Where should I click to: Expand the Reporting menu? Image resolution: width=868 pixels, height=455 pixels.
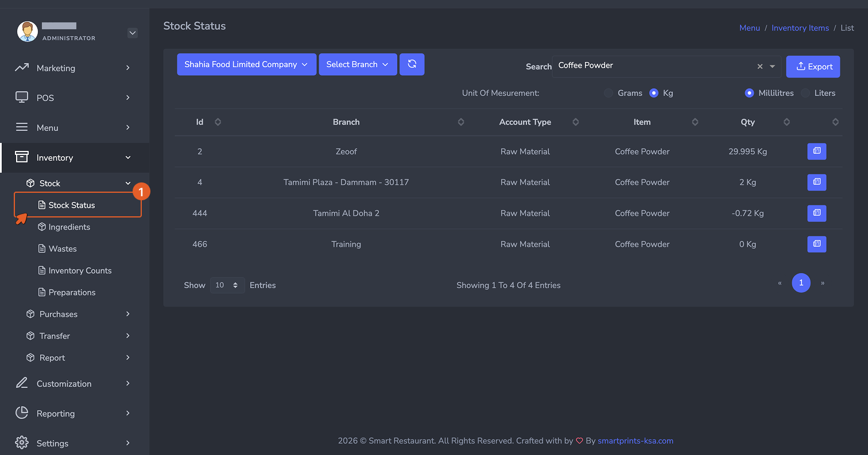pyautogui.click(x=75, y=413)
